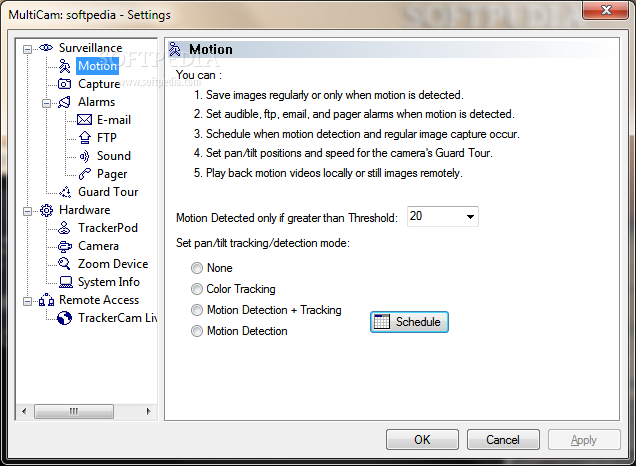The height and width of the screenshot is (466, 636).
Task: Close the Settings dialog window
Action: 606,10
